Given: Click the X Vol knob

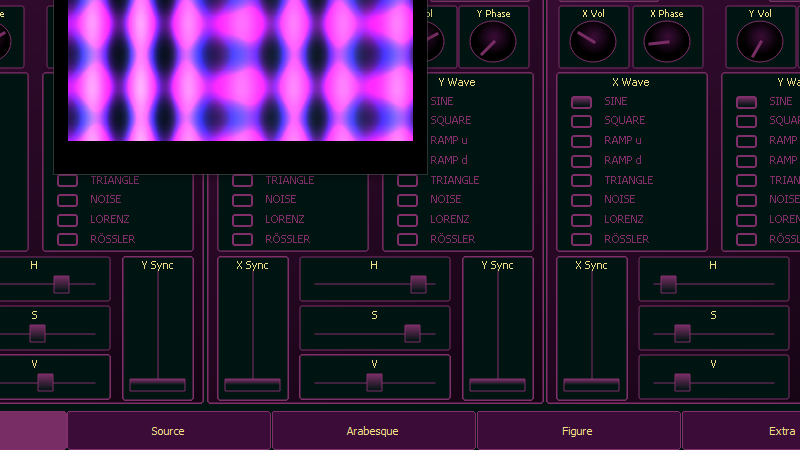Looking at the screenshot, I should 593,41.
